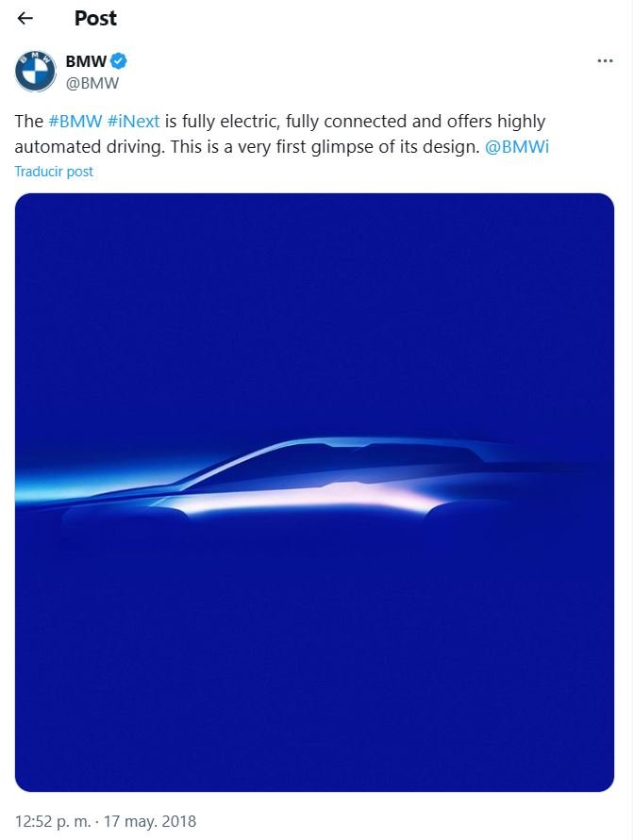Viewport: 634px width, 840px height.
Task: Select the back arrow beside Post header
Action: click(24, 18)
